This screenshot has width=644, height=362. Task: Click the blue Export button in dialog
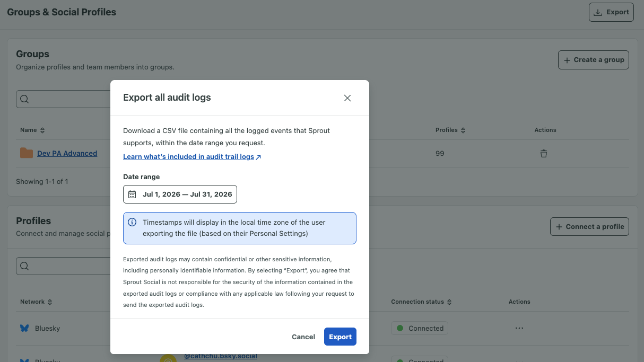[x=340, y=337]
